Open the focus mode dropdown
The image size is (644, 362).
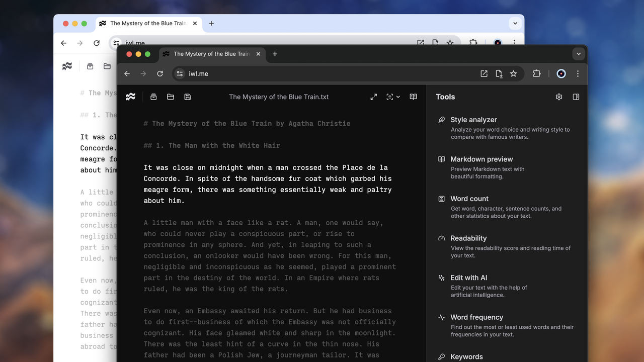pyautogui.click(x=393, y=97)
